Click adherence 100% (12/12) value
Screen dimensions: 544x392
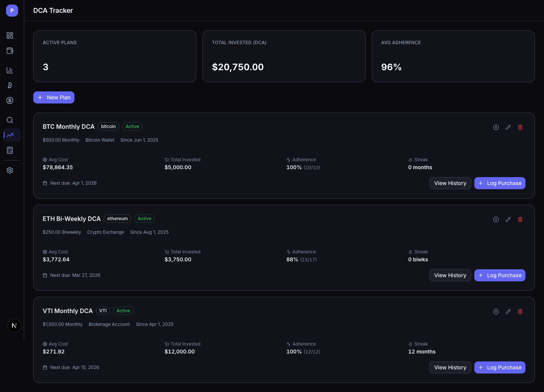[303, 352]
